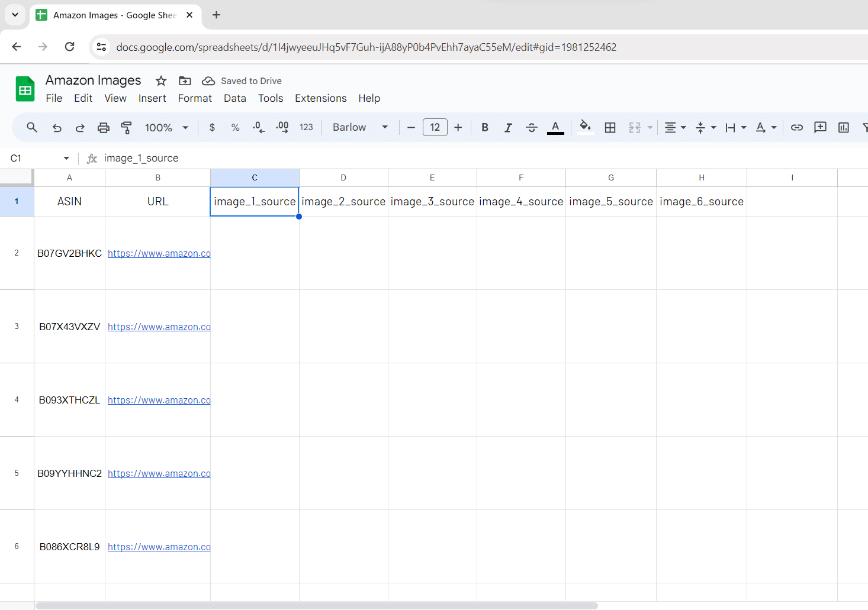Click the paint format roller icon
Screen dimensions: 868x610
pos(126,127)
